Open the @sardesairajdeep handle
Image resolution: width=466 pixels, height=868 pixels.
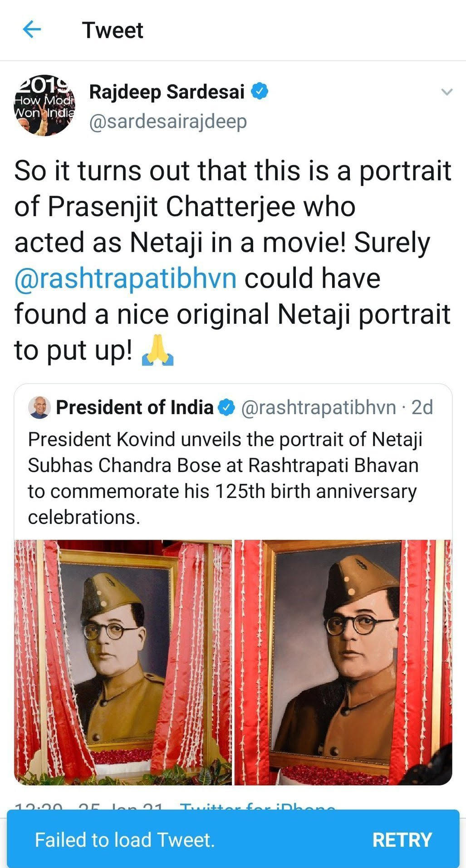point(168,121)
